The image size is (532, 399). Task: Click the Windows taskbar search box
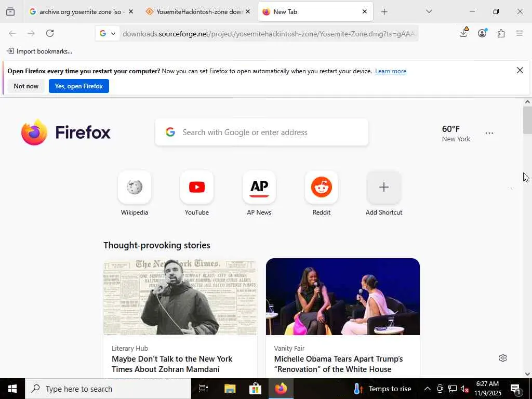click(x=108, y=389)
